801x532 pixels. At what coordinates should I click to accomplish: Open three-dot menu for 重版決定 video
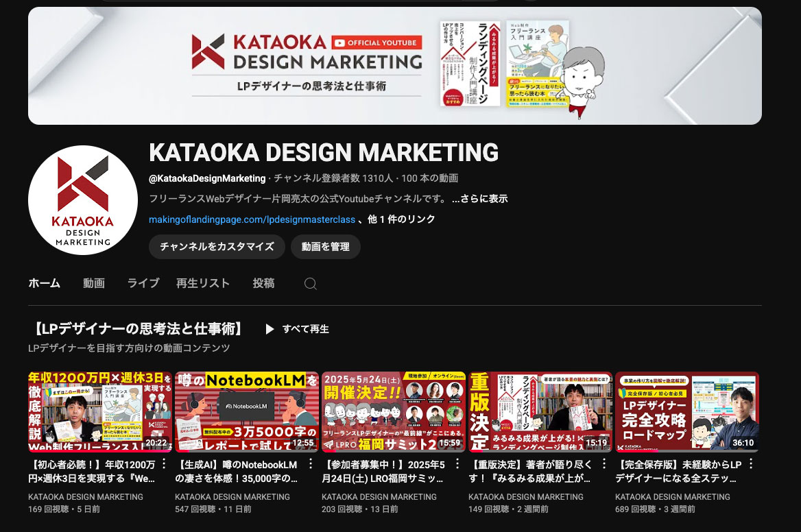click(604, 464)
